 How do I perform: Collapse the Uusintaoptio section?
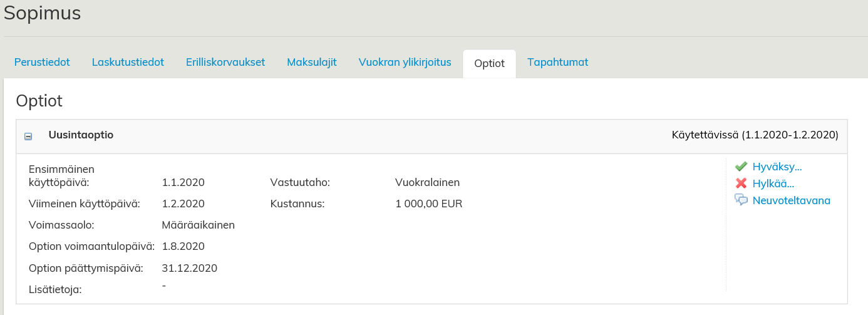click(28, 136)
